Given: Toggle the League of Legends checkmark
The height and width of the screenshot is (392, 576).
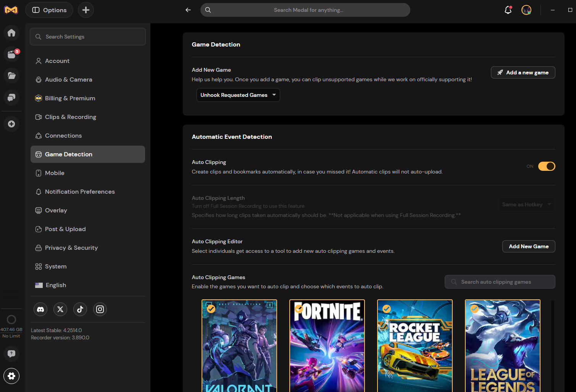Looking at the screenshot, I should (474, 309).
